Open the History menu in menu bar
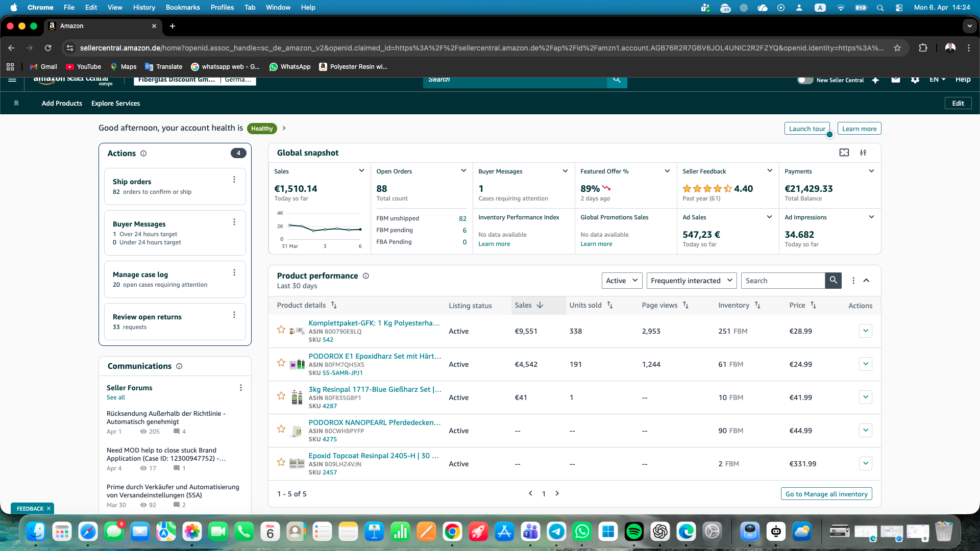980x551 pixels. click(x=144, y=7)
